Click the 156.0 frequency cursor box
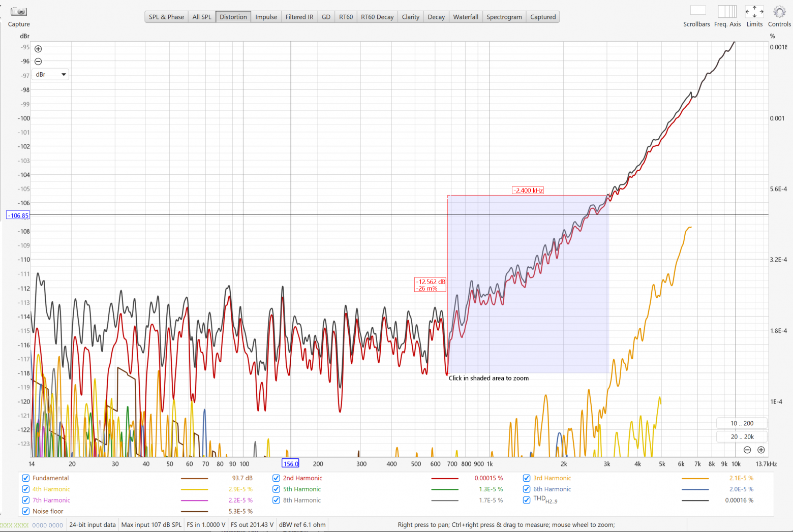 click(291, 463)
